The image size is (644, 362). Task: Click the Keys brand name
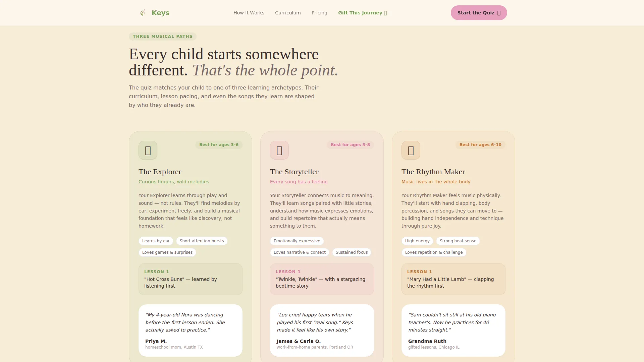(160, 13)
